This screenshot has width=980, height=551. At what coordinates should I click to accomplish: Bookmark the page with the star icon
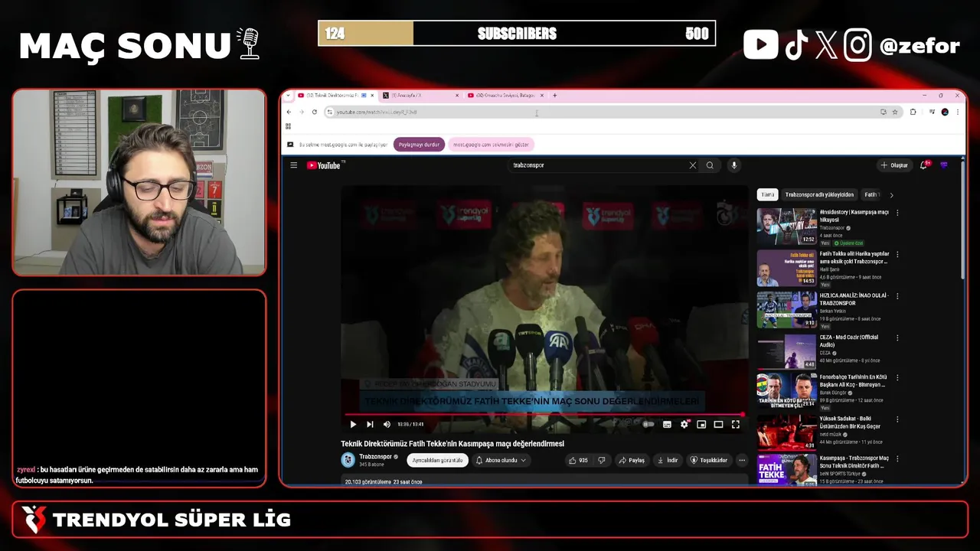[895, 112]
